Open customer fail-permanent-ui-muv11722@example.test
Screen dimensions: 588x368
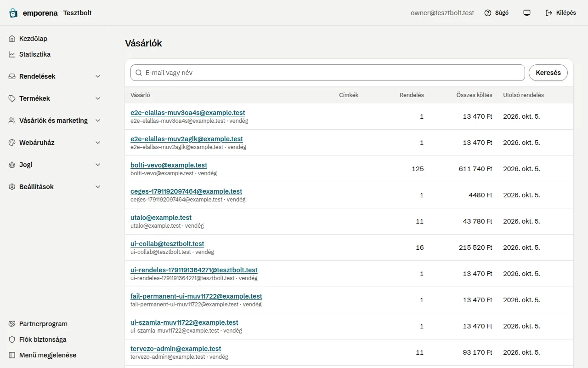coord(196,296)
